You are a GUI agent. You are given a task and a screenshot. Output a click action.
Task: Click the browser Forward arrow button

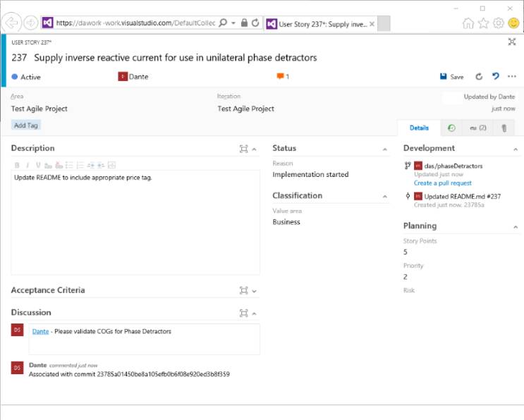click(31, 23)
